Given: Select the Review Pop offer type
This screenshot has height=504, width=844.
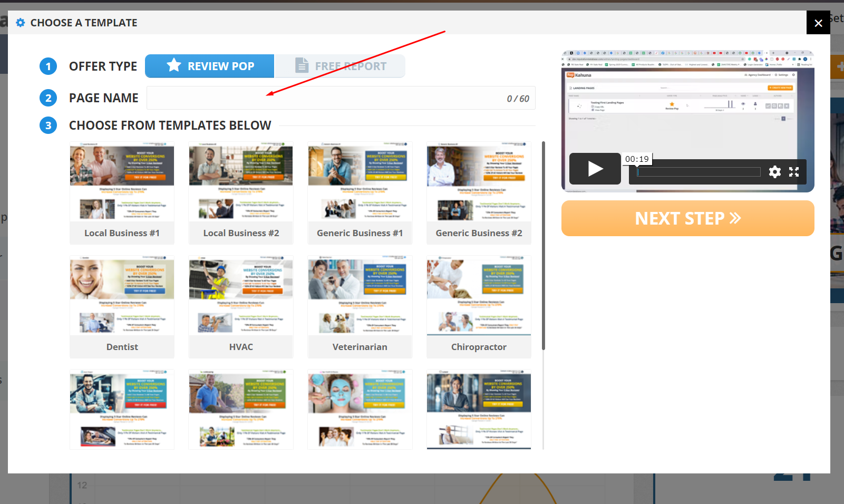Looking at the screenshot, I should click(x=209, y=66).
